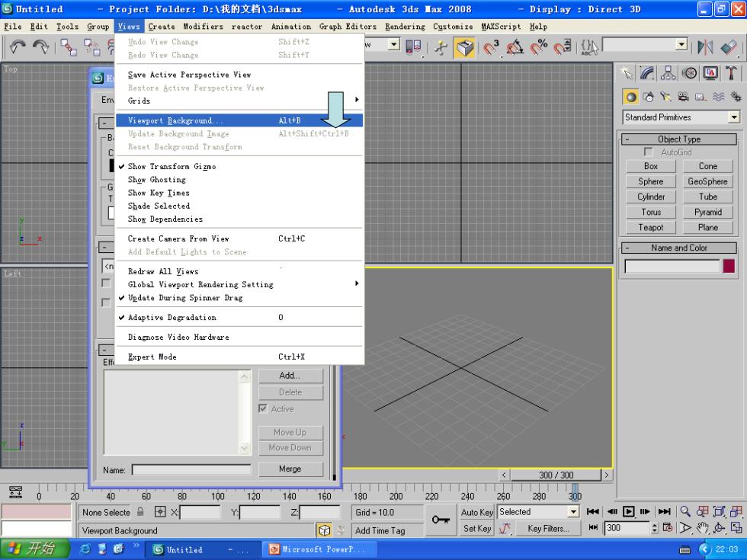
Task: Toggle Adaptive Degradation menu option
Action: [239, 317]
